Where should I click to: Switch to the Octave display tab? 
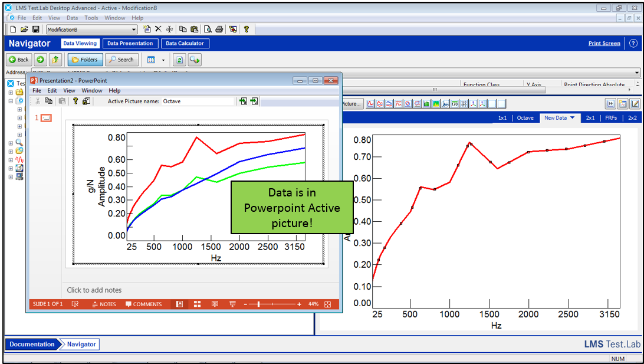click(x=525, y=117)
